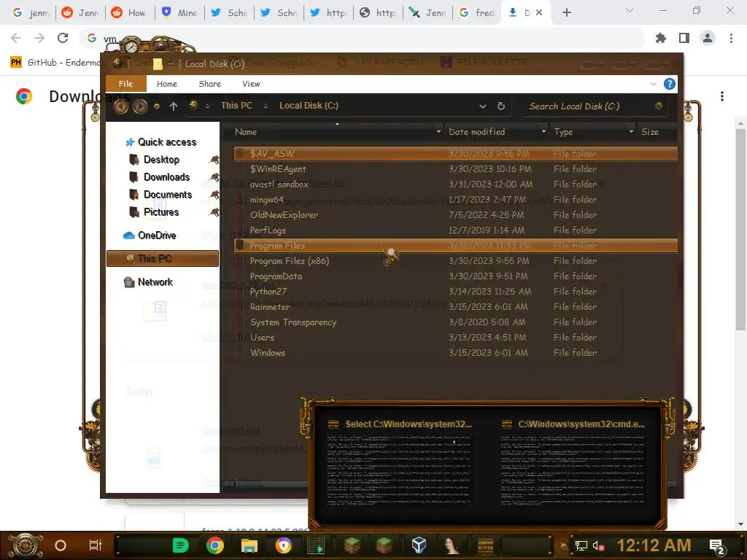Open command prompt taskbar icon

(x=485, y=545)
